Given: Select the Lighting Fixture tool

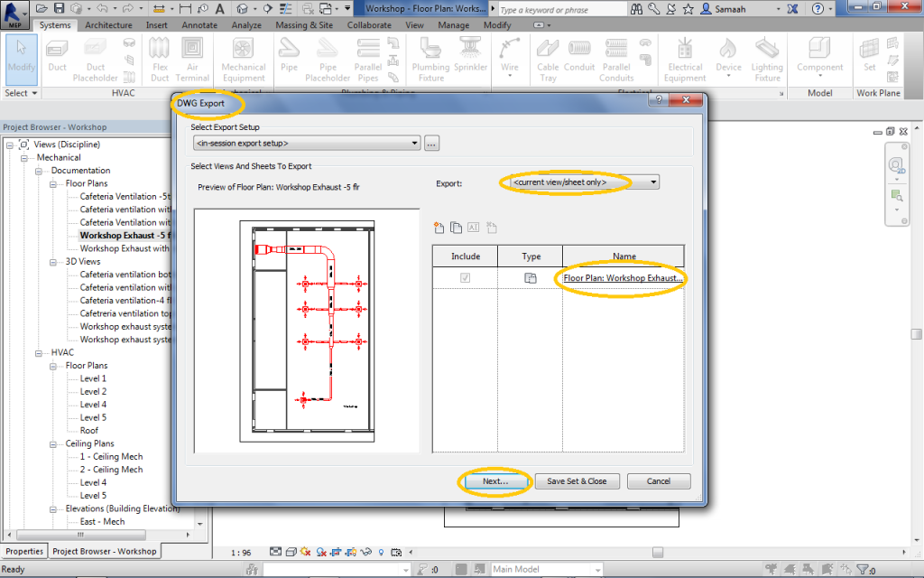Looking at the screenshot, I should [x=767, y=61].
